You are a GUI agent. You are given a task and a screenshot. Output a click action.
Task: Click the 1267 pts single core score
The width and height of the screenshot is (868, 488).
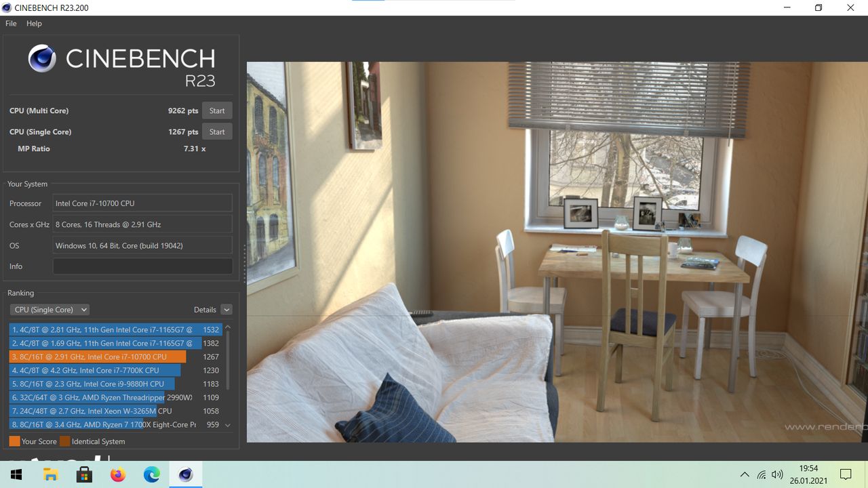point(183,131)
